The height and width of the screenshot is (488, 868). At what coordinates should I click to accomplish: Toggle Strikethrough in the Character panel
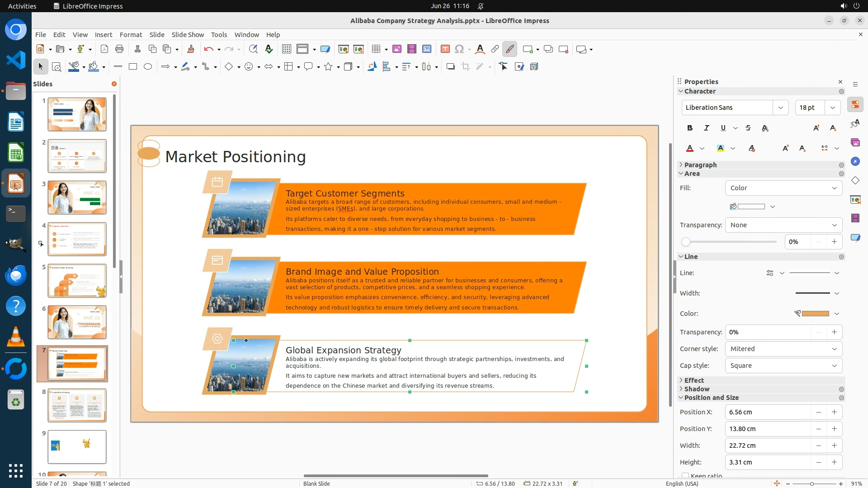[x=748, y=128]
